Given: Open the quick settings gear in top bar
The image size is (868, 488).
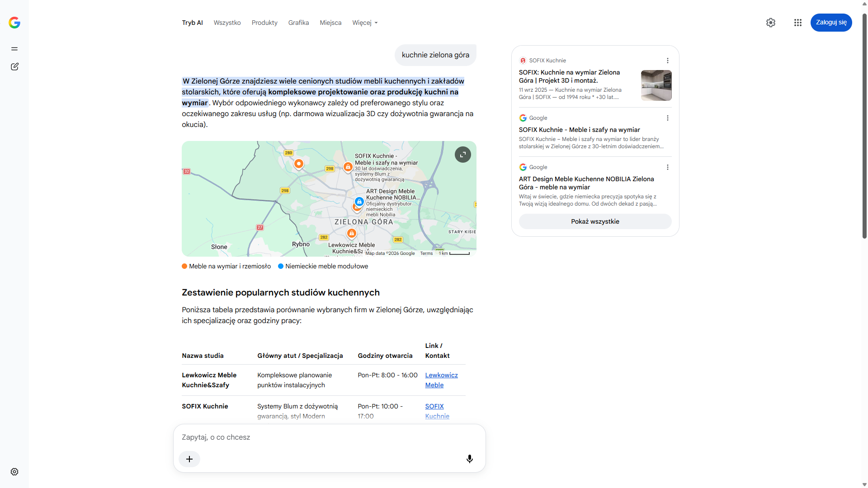Looking at the screenshot, I should pyautogui.click(x=771, y=23).
